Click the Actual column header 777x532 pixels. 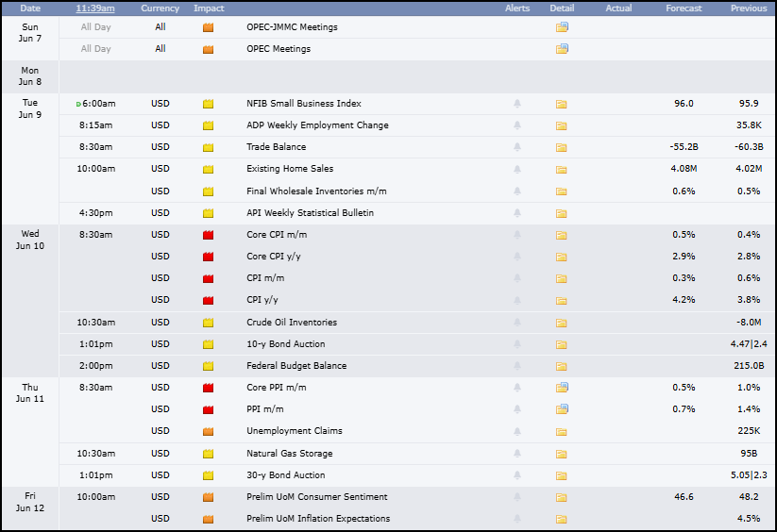coord(619,8)
